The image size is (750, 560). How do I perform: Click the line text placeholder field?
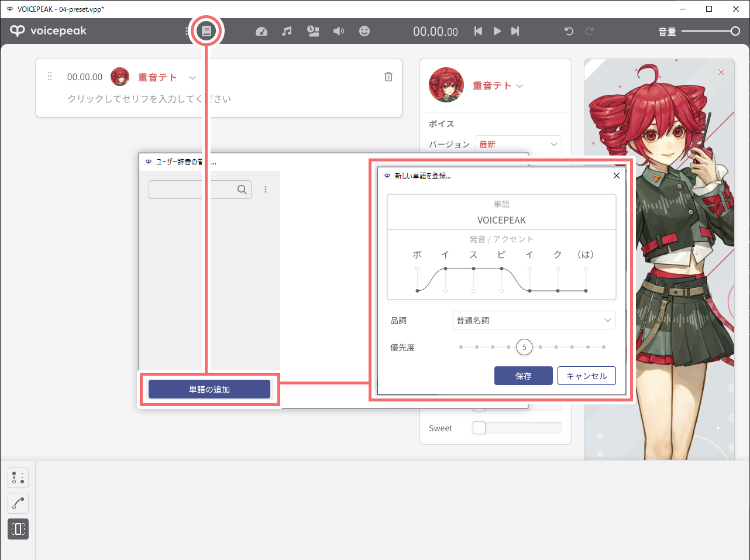tap(149, 99)
